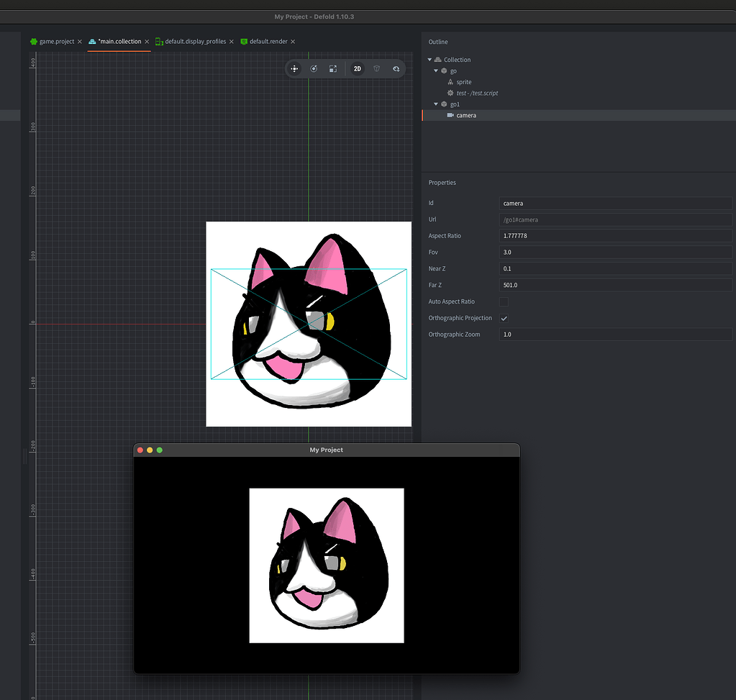The image size is (736, 700).
Task: Collapse the Collection root node
Action: pyautogui.click(x=429, y=59)
